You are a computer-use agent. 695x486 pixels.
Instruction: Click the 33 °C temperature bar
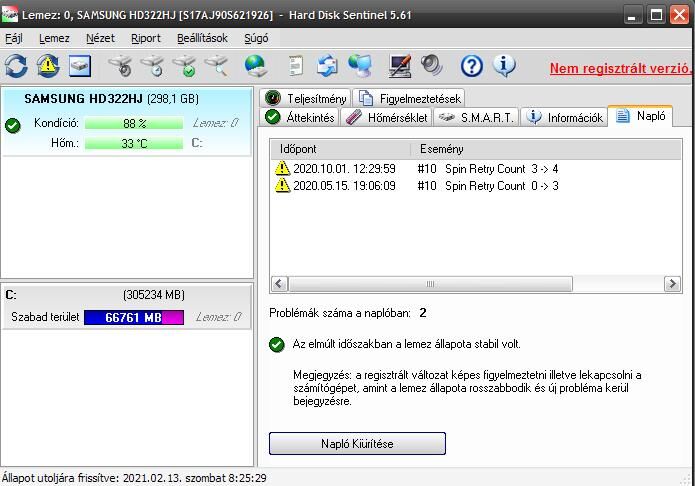134,143
